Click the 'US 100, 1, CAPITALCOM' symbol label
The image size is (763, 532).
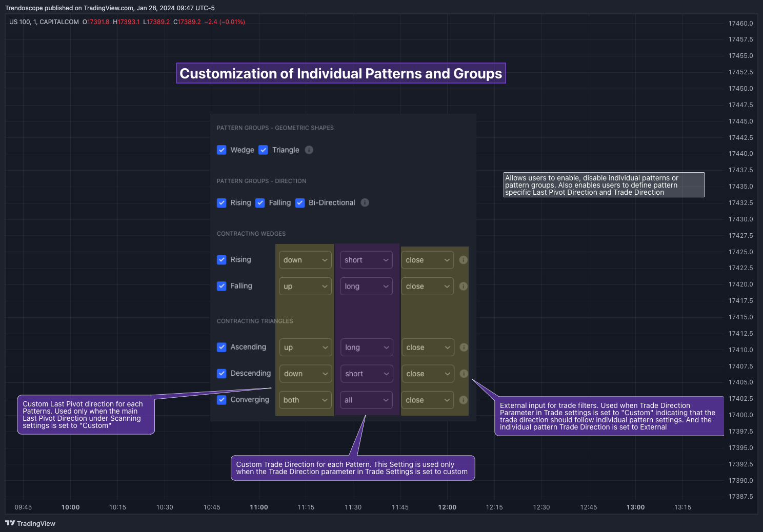[x=44, y=22]
